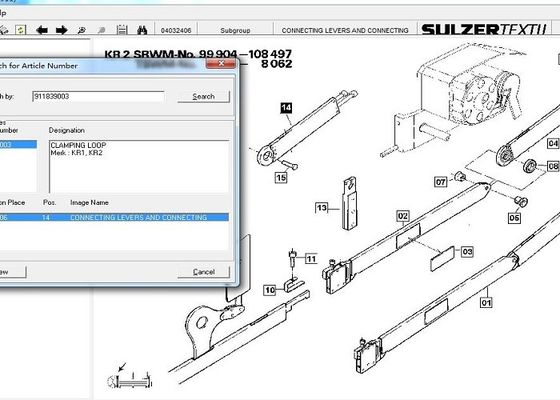Click the green refresh toolbar icon
The width and height of the screenshot is (560, 400).
(x=21, y=30)
